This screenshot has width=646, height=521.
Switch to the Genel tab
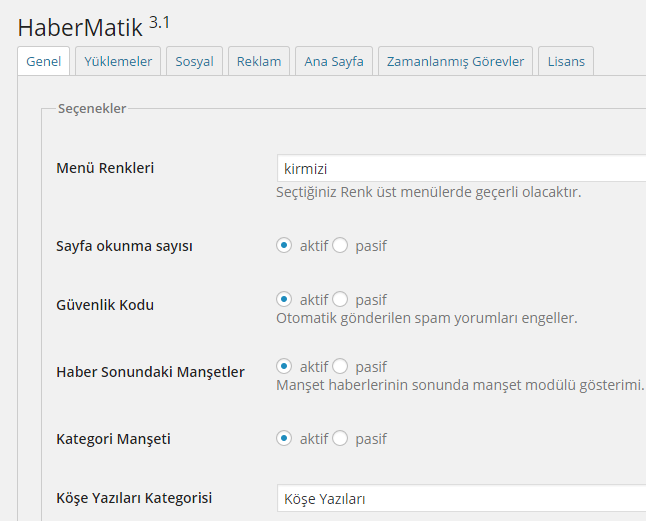[x=43, y=61]
